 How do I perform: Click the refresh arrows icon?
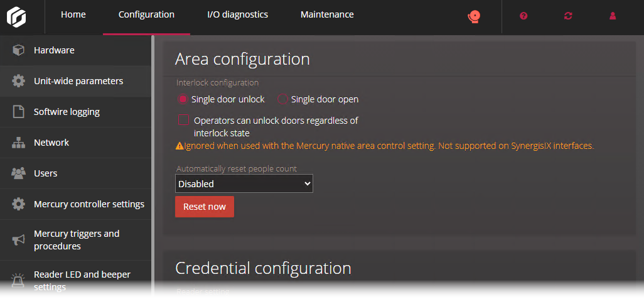tap(568, 16)
